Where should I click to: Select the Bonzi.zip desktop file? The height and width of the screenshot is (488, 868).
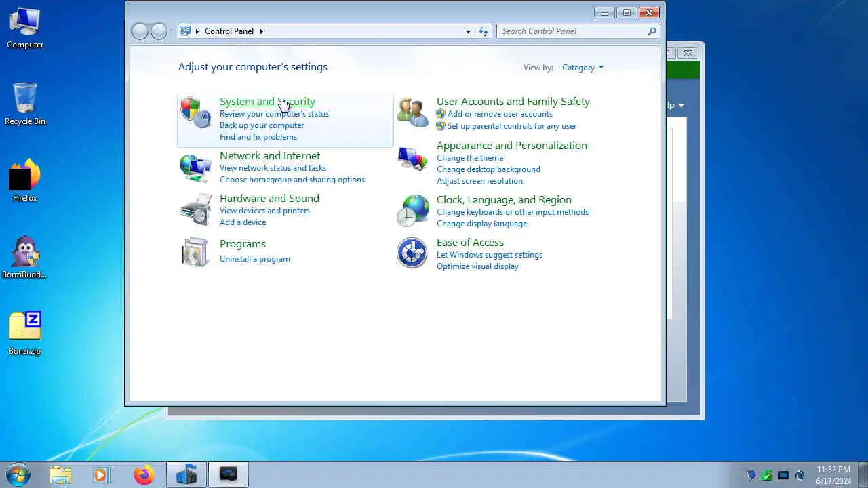tap(25, 333)
